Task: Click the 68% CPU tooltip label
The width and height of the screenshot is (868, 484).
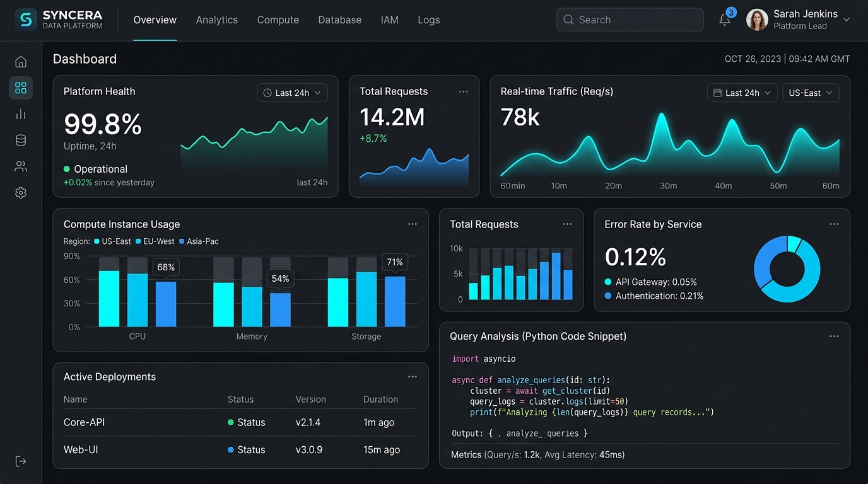Action: point(166,267)
